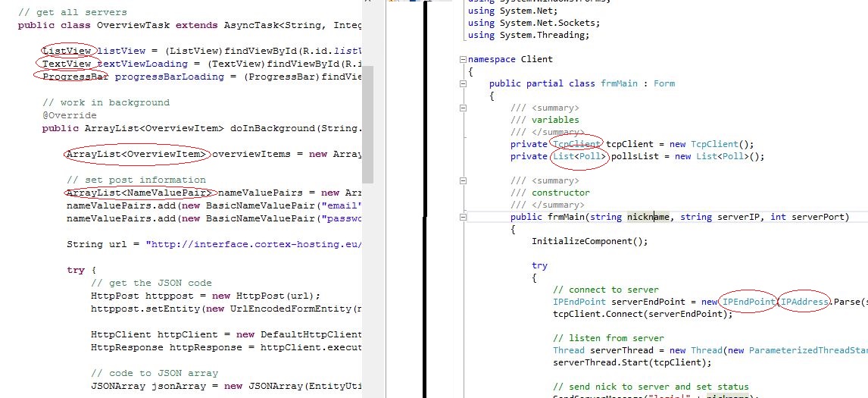The width and height of the screenshot is (868, 398).
Task: Collapse the summary comment above constructor
Action: [463, 180]
